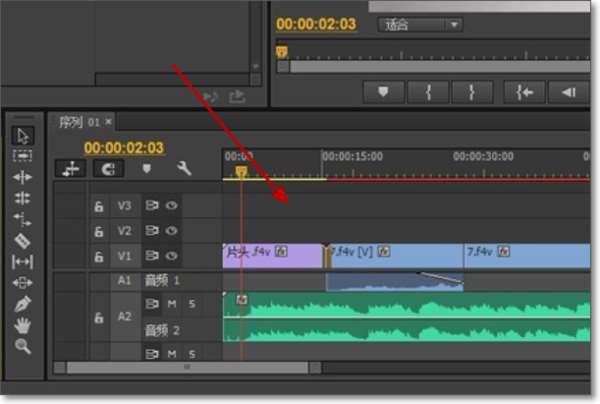The height and width of the screenshot is (404, 600).
Task: Select the Selection arrow tool
Action: pos(23,136)
